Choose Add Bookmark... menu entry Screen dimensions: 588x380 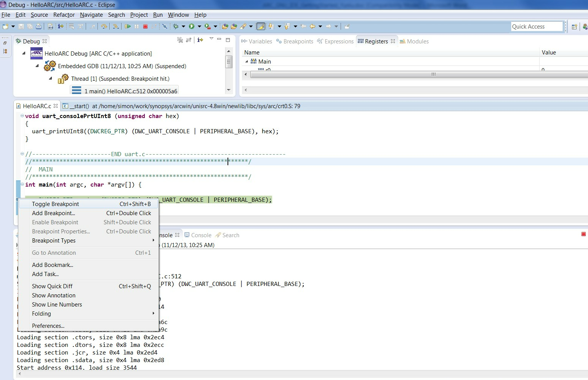click(88, 265)
